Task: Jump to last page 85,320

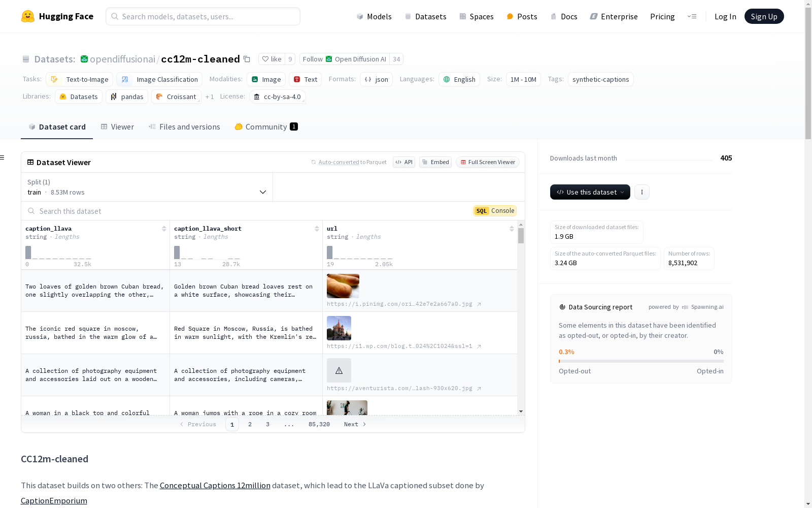Action: (319, 424)
